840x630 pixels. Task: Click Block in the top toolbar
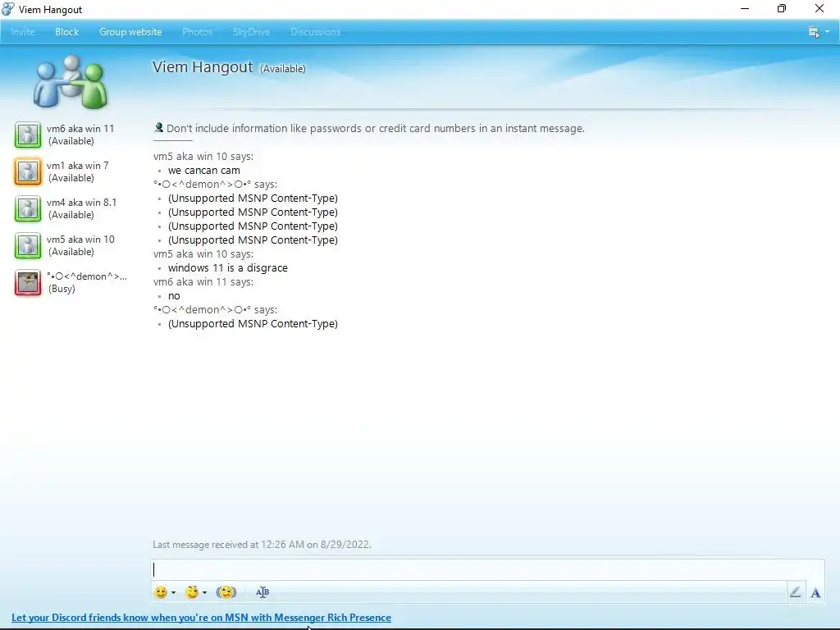pos(67,32)
